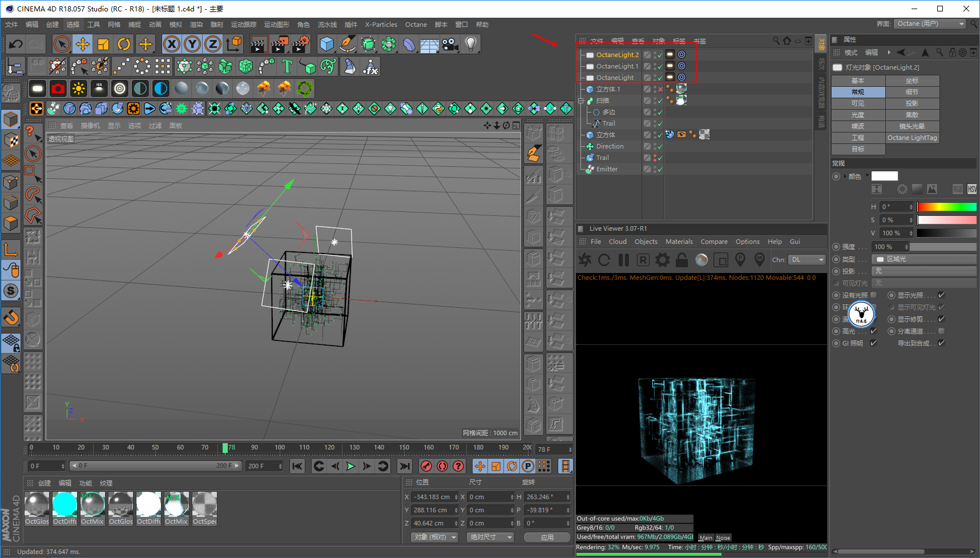Click the H hue gradient slider
This screenshot has width=980, height=558.
coord(947,207)
